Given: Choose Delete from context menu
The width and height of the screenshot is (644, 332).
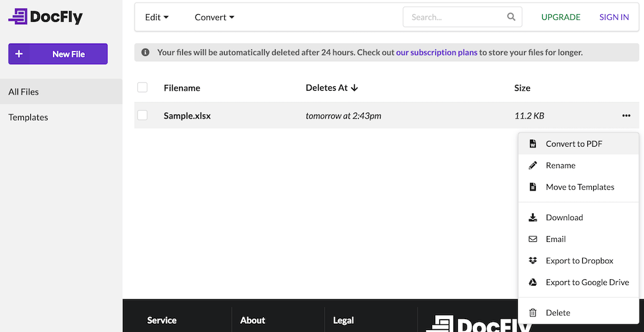Looking at the screenshot, I should [578, 313].
